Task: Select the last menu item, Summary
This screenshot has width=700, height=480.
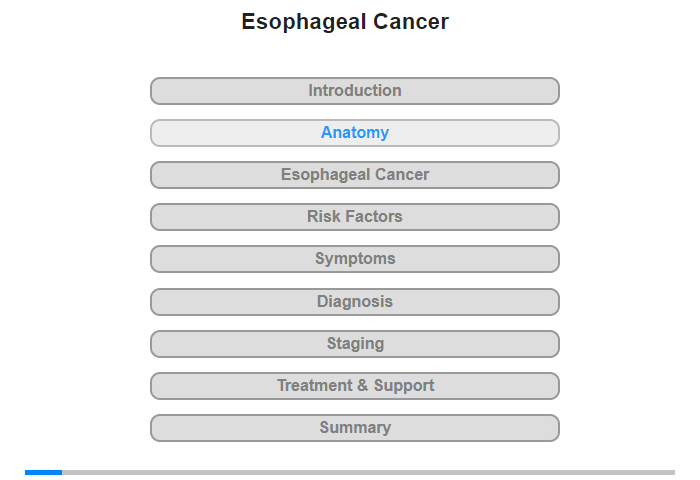Action: (354, 428)
